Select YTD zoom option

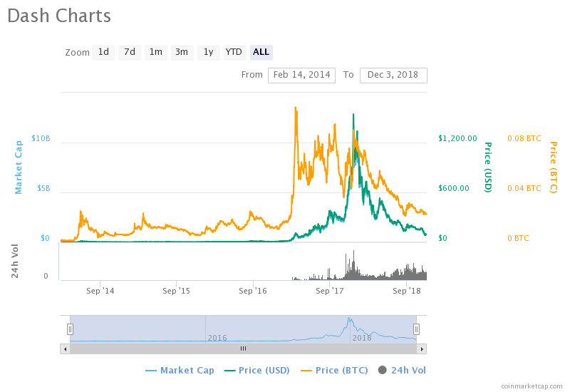[234, 52]
